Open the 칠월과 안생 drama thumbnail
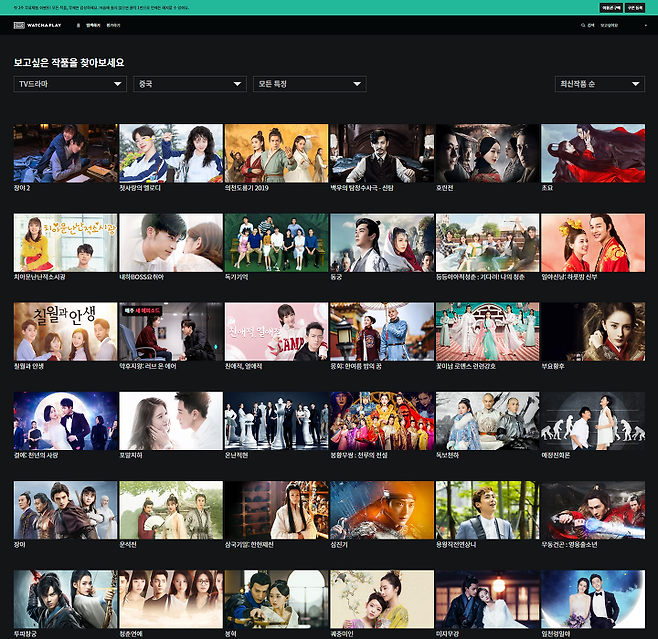 pyautogui.click(x=65, y=331)
